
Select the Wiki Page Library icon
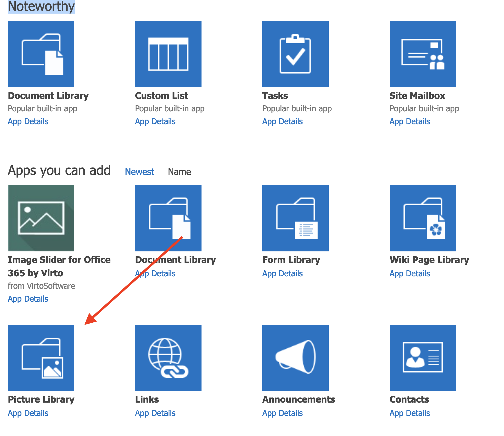(x=422, y=218)
